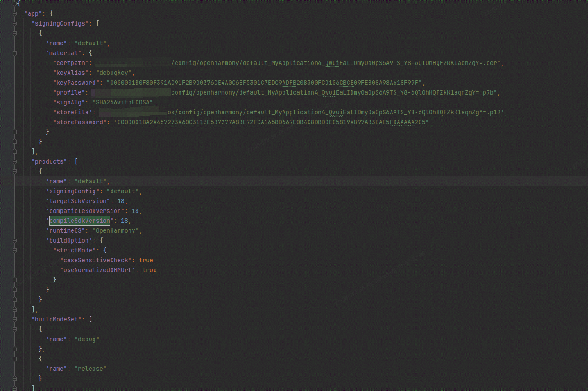The width and height of the screenshot is (588, 391).
Task: Click the useNormalizedOHMUrl true value
Action: (x=150, y=270)
